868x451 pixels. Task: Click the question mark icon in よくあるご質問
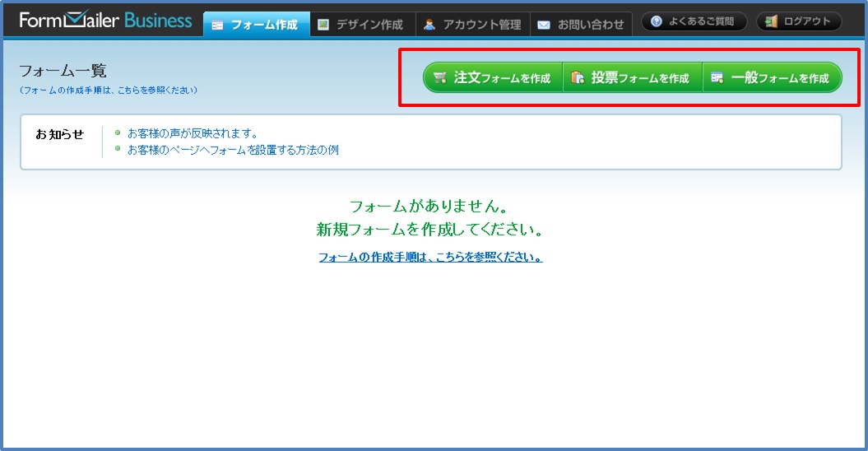click(656, 21)
